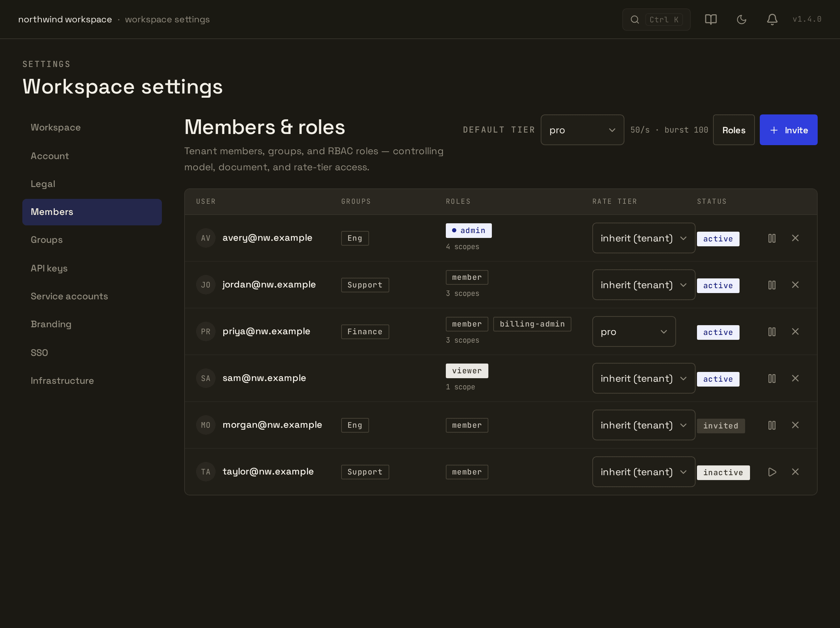
Task: Remove taylor@nw.example with X icon
Action: (x=795, y=472)
